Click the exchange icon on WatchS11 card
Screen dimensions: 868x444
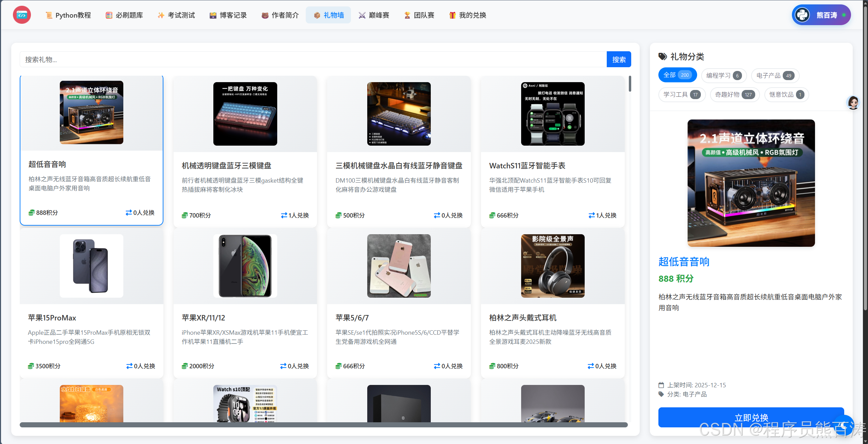pos(592,215)
